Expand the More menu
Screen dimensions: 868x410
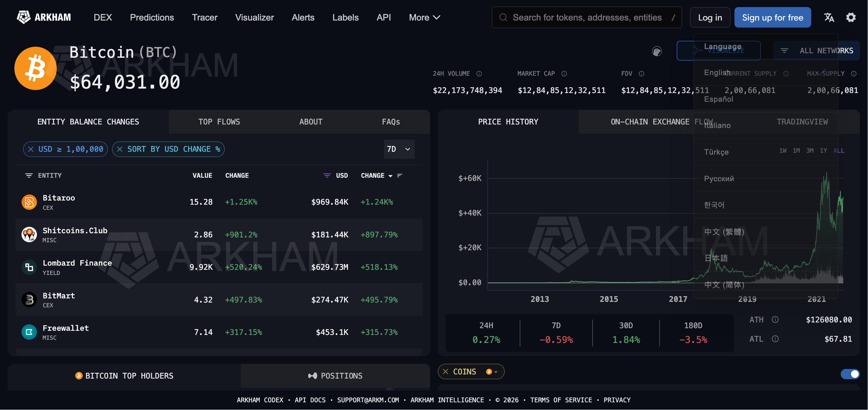425,17
